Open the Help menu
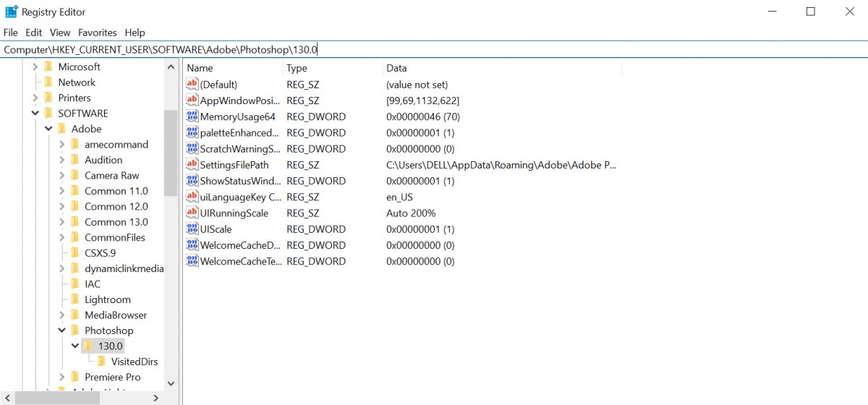The width and height of the screenshot is (868, 405). tap(135, 33)
